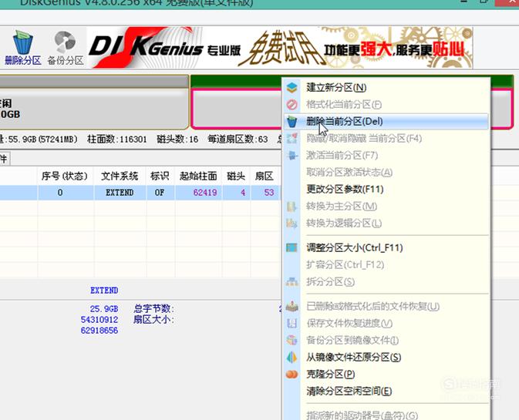519x420 pixels.
Task: Click the 62419 starting cylinder value
Action: coord(205,193)
